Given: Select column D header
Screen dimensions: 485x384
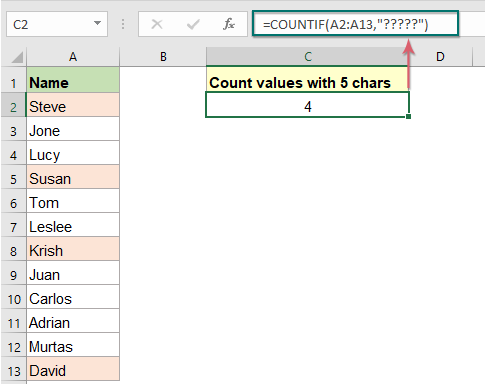Looking at the screenshot, I should (440, 57).
